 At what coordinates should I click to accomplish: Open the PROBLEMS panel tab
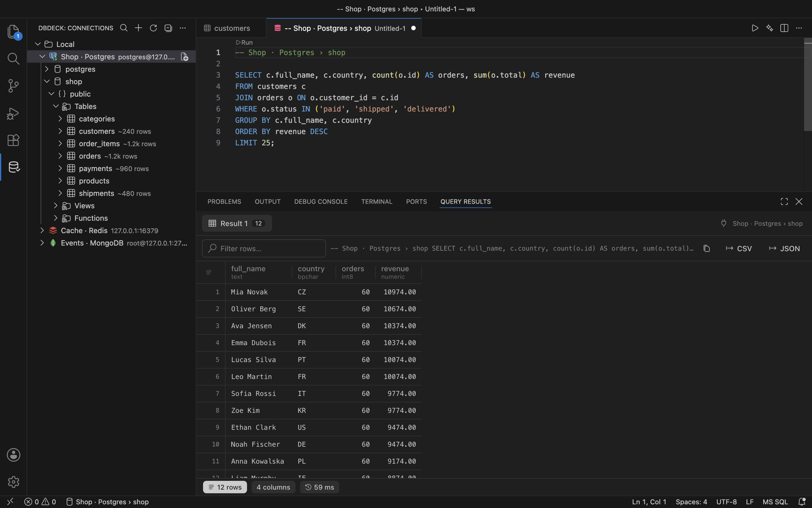tap(224, 202)
